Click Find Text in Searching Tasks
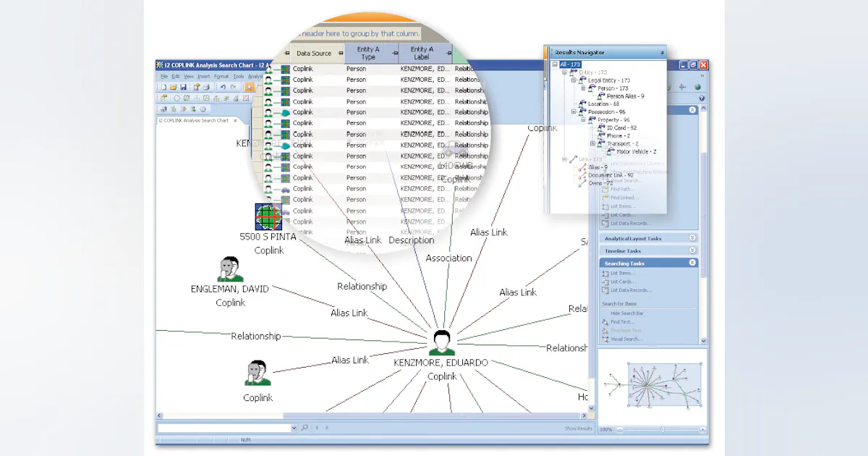The image size is (868, 456). pos(622,322)
